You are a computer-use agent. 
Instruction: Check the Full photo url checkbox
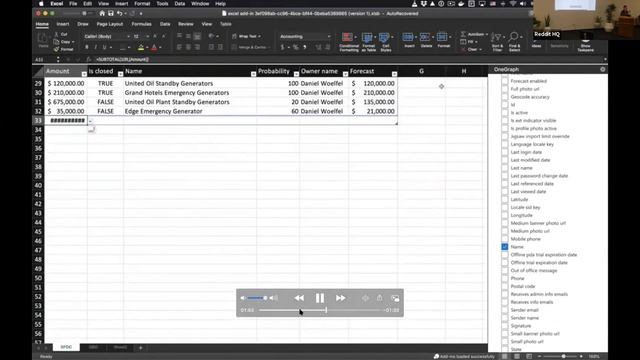pos(505,89)
